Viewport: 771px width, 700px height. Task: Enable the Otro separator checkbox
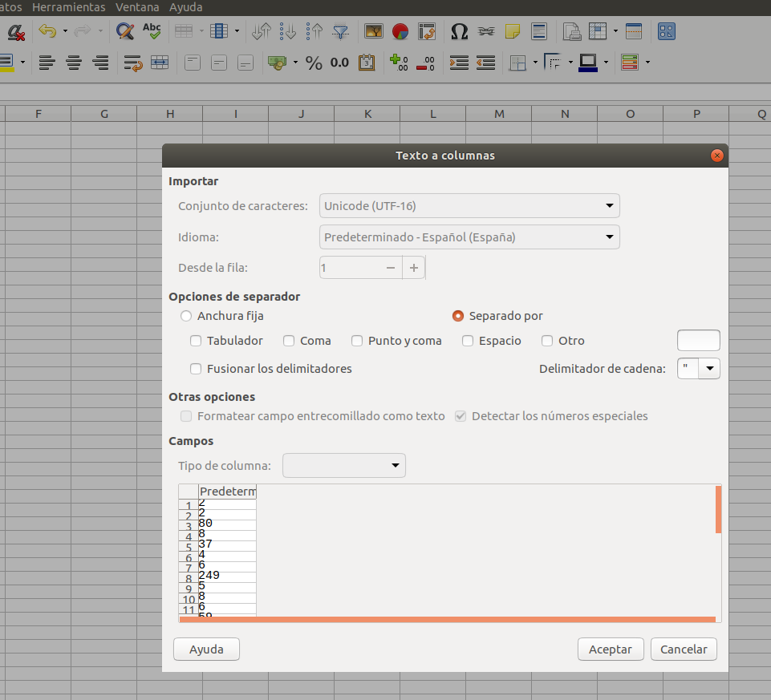point(547,341)
